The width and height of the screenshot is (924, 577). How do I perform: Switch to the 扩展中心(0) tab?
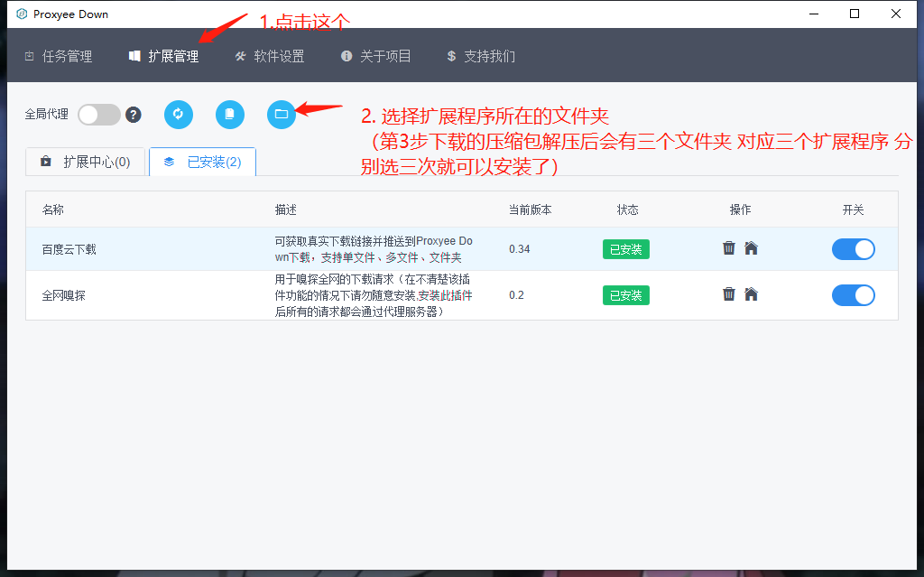tap(85, 161)
